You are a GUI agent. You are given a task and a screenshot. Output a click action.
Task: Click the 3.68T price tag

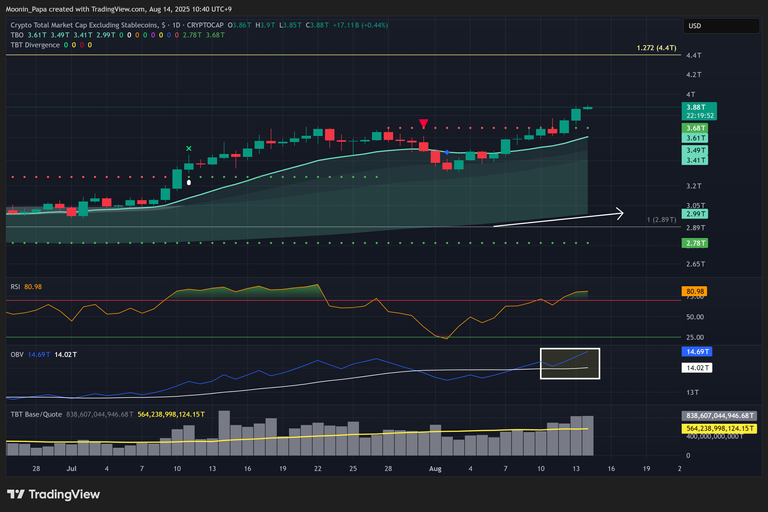pos(695,128)
